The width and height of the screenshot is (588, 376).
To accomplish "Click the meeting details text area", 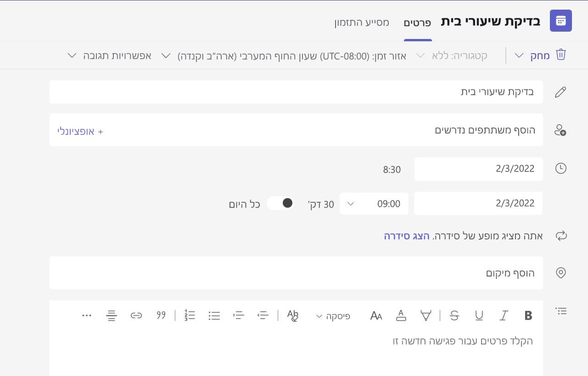I will click(x=296, y=353).
